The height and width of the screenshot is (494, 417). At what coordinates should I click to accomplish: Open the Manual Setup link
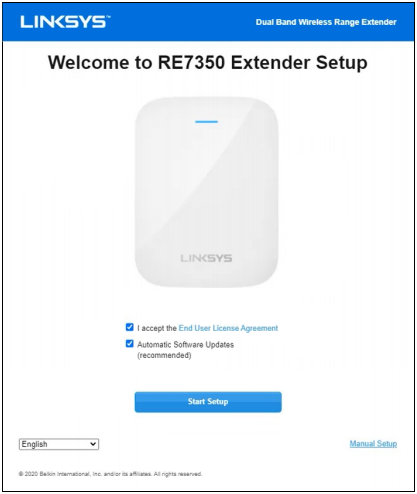[x=373, y=444]
